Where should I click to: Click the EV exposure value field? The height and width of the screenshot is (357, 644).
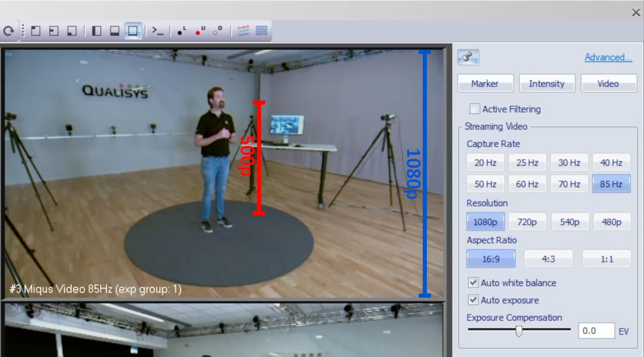point(596,331)
